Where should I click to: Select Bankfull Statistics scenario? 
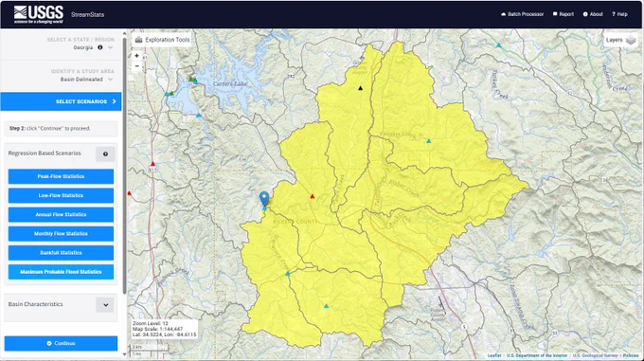coord(61,253)
